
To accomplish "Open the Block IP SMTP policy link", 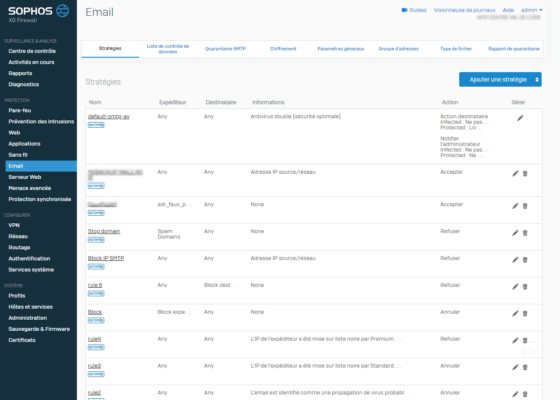I will pyautogui.click(x=106, y=258).
